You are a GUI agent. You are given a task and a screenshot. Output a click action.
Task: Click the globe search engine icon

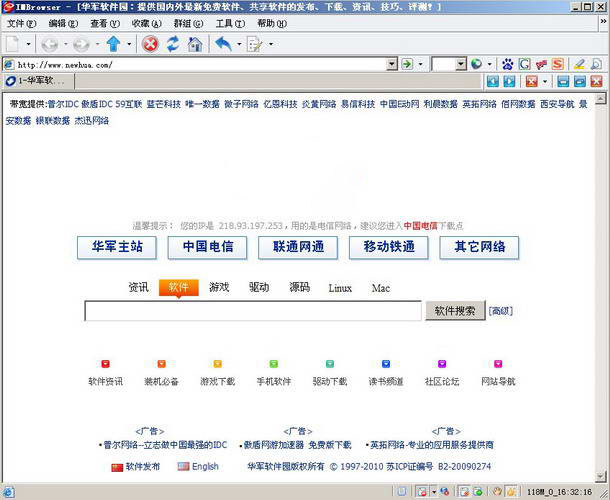click(x=476, y=64)
